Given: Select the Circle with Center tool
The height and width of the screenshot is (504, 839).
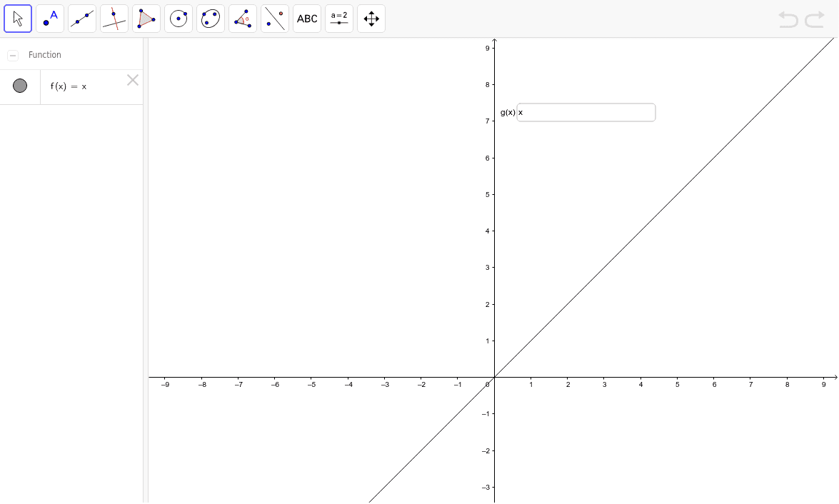Looking at the screenshot, I should (x=179, y=19).
